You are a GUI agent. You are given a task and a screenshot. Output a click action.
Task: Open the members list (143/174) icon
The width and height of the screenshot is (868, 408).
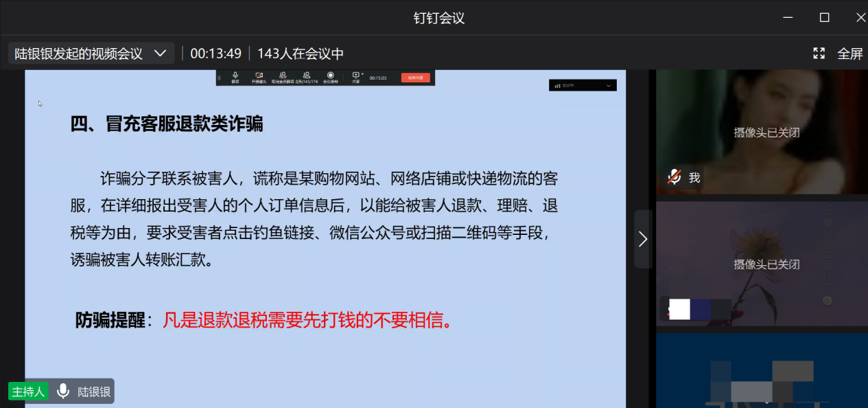pyautogui.click(x=306, y=76)
